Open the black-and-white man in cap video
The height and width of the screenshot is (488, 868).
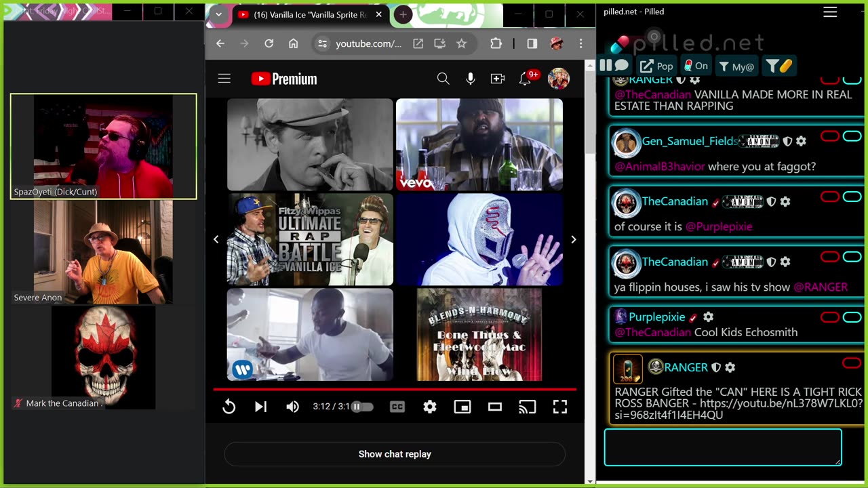[x=310, y=144]
